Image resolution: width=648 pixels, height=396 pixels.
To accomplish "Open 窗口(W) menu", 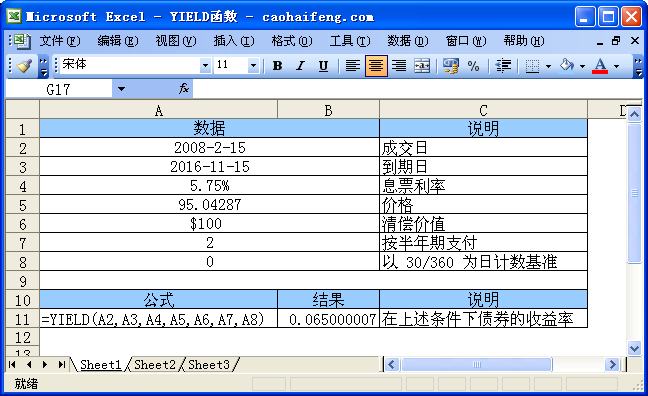I will 466,41.
